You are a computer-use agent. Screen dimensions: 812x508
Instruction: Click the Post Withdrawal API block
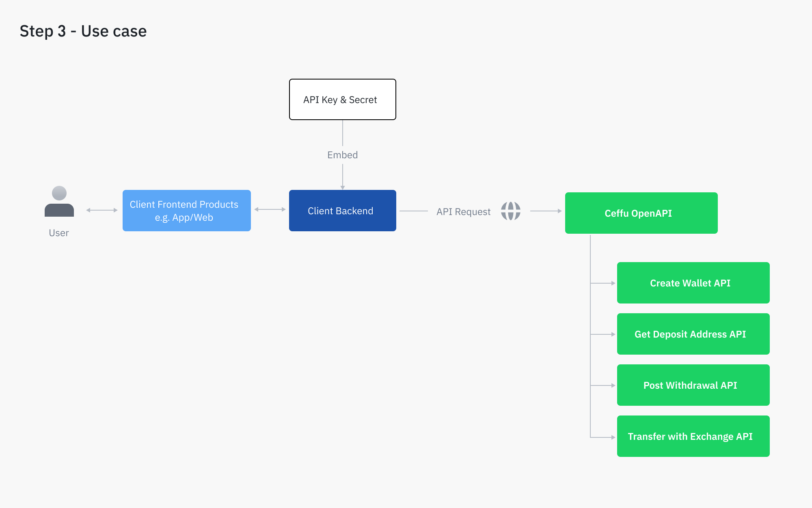[x=693, y=385]
